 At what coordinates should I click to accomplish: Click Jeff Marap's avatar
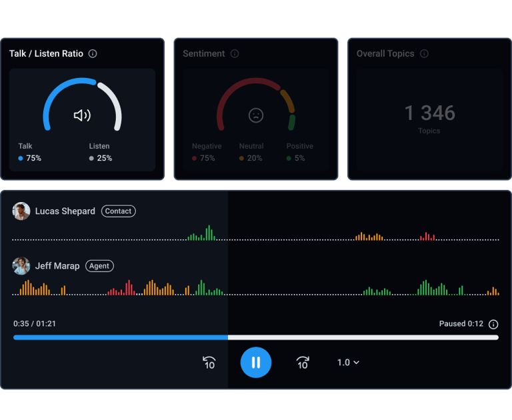[21, 266]
